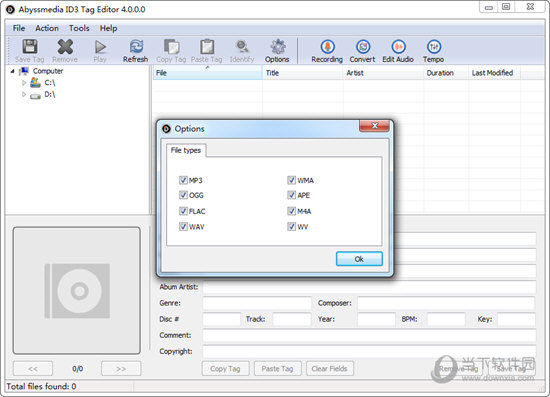Uncheck the WAV file type checkbox
The image size is (550, 397).
click(x=183, y=227)
